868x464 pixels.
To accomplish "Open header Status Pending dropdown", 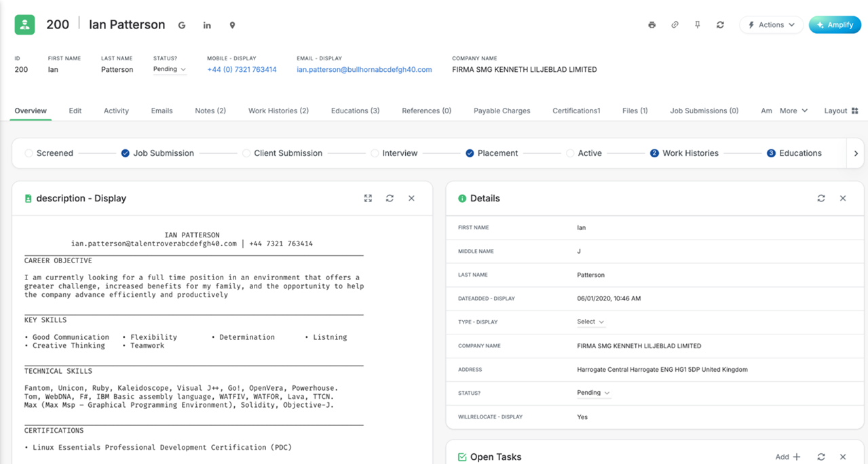I will [x=170, y=69].
